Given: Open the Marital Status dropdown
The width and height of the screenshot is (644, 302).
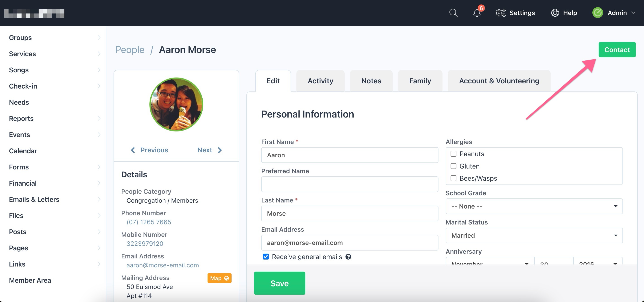Looking at the screenshot, I should pos(534,235).
